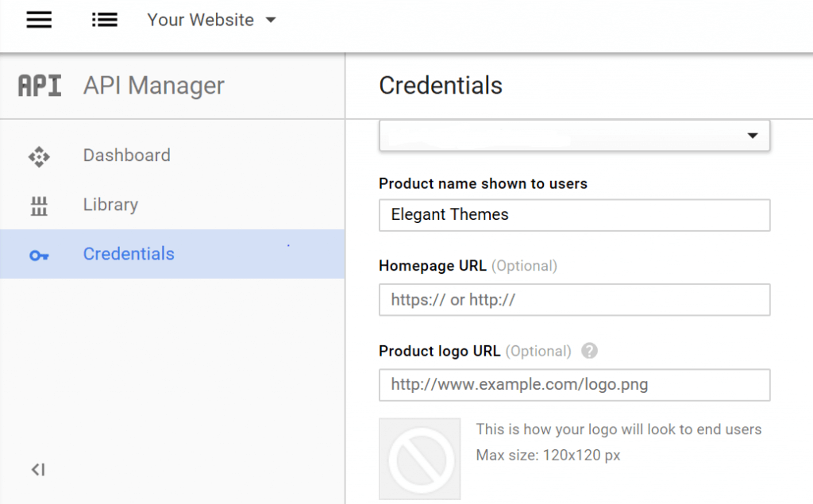Click the logo preview placeholder image

click(x=419, y=459)
